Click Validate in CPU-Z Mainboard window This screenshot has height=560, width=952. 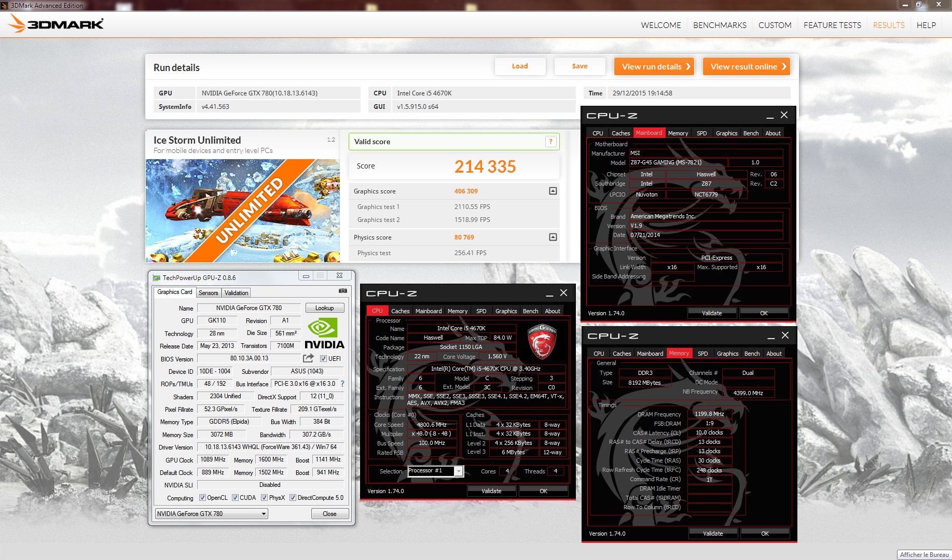point(712,313)
